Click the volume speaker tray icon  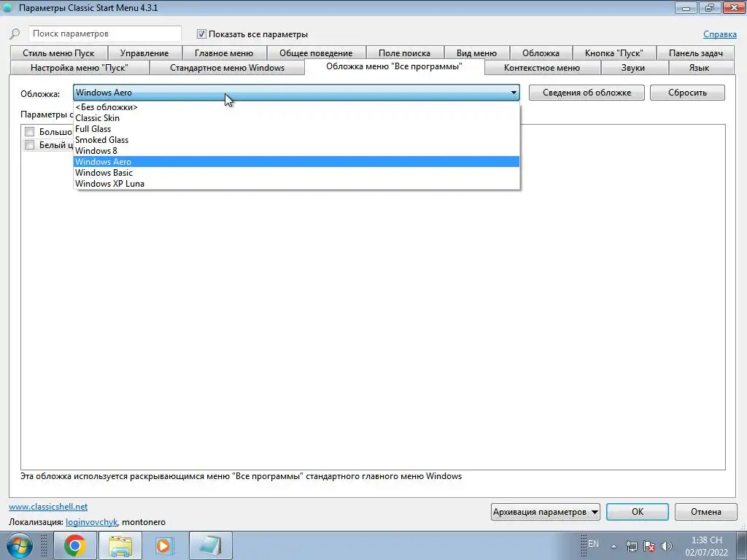(x=667, y=546)
